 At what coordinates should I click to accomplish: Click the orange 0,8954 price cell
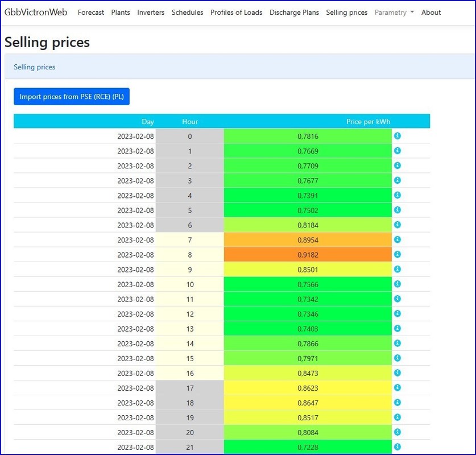tap(308, 240)
